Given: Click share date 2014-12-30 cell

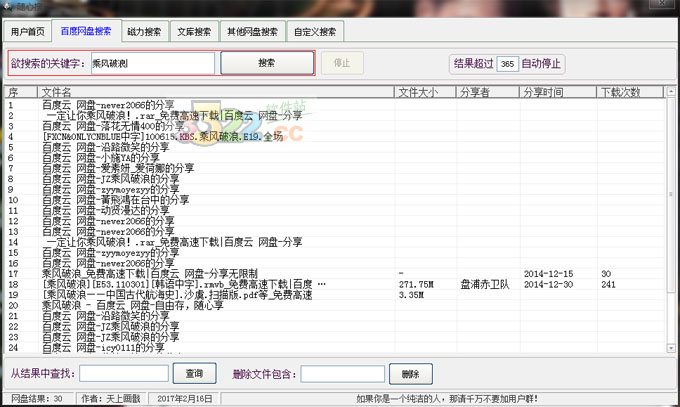Looking at the screenshot, I should coord(548,285).
